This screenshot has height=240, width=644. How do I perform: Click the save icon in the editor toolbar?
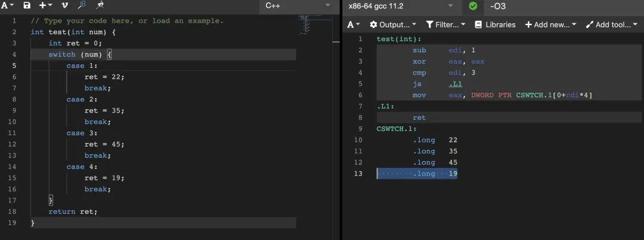point(27,5)
